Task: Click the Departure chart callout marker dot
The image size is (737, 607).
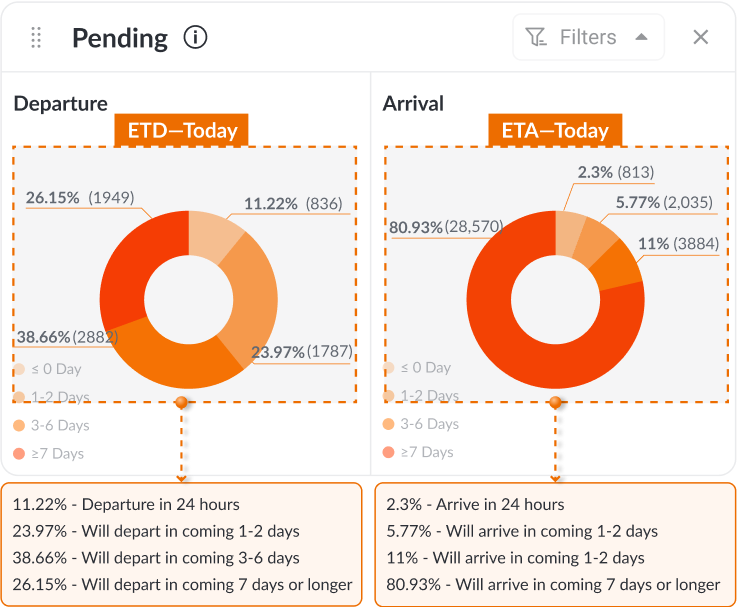Action: tap(181, 402)
